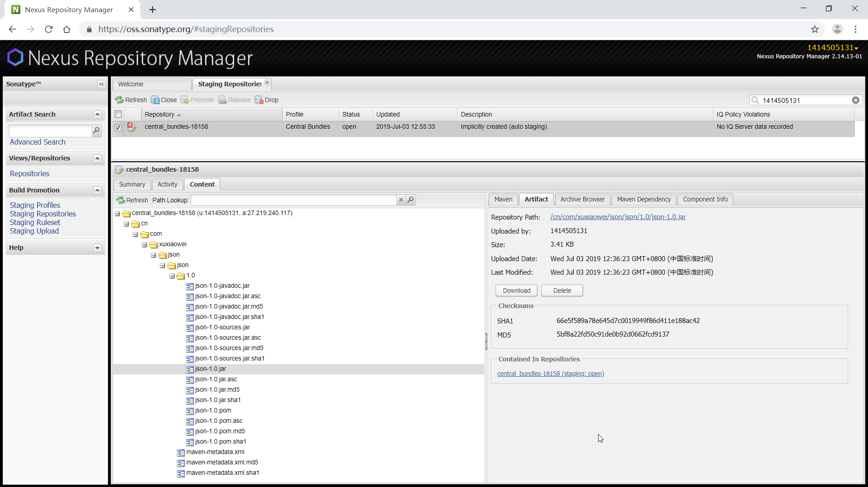Viewport: 868px width, 487px height.
Task: Sort by the Profile column header
Action: point(310,114)
